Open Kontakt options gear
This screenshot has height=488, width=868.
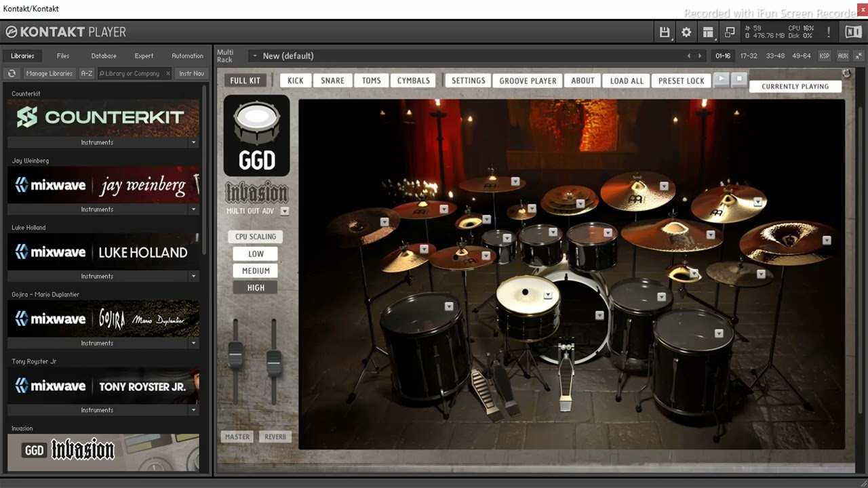point(686,32)
